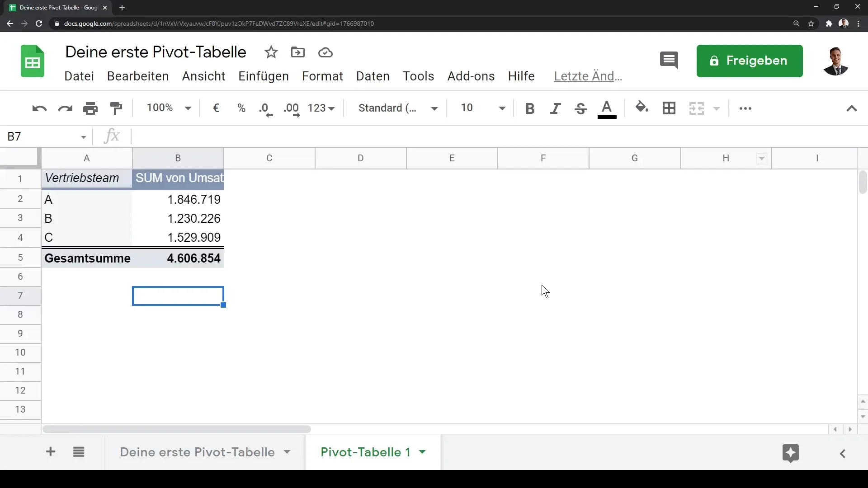868x488 pixels.
Task: Open the text color picker
Action: pyautogui.click(x=607, y=109)
